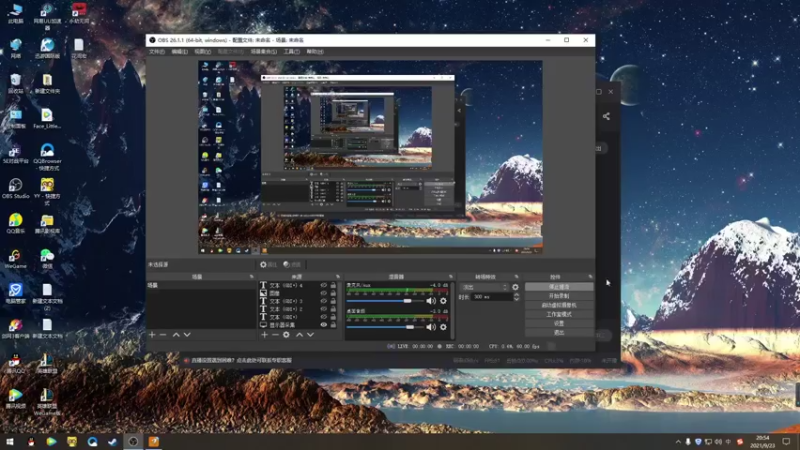Pop out the Sources dock panel
The image size is (800, 450).
pos(337,277)
